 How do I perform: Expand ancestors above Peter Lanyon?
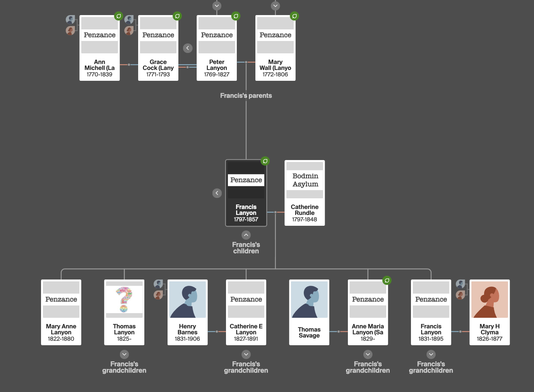(217, 6)
